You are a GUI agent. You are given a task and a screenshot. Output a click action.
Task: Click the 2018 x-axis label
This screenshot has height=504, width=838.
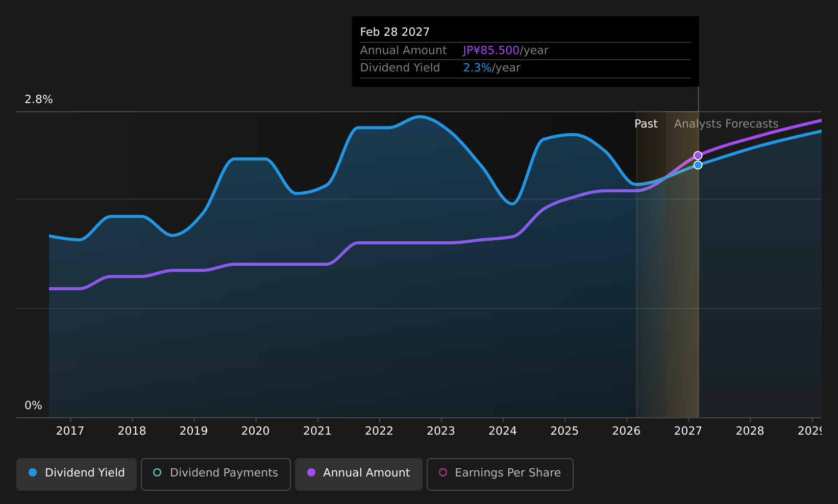[132, 431]
